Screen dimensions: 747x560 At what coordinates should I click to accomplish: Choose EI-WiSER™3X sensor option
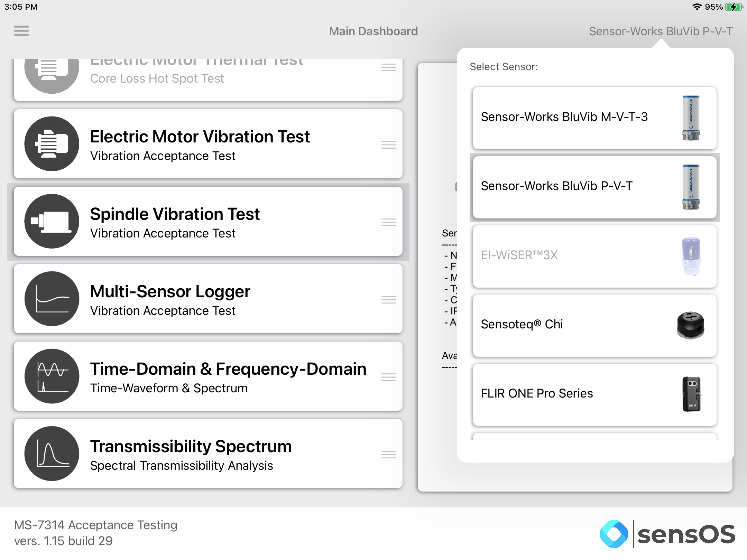point(594,256)
